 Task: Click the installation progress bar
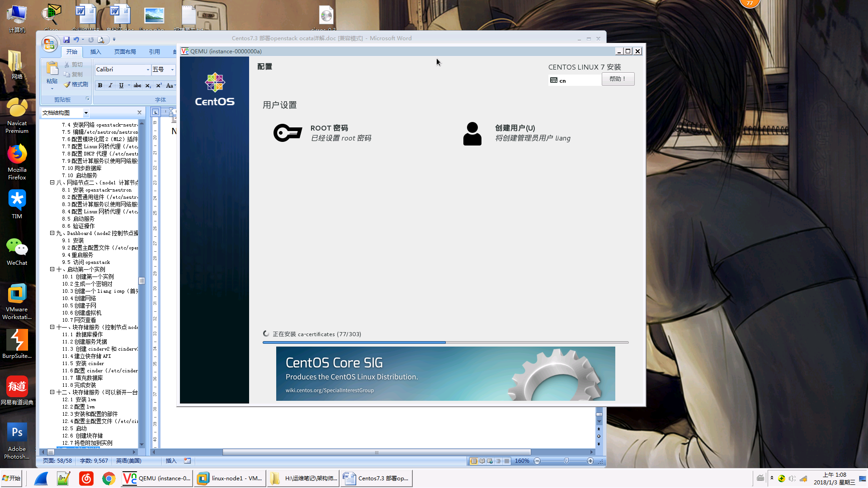(445, 343)
